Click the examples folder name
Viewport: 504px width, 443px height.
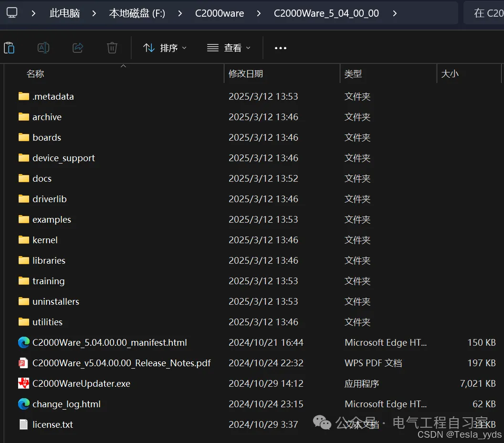point(52,220)
